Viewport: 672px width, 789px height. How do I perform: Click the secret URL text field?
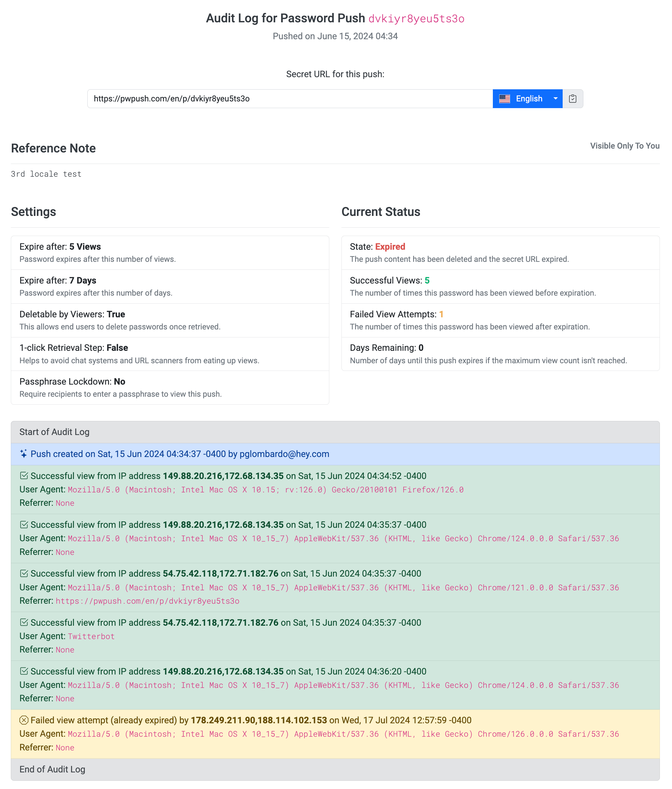point(290,99)
